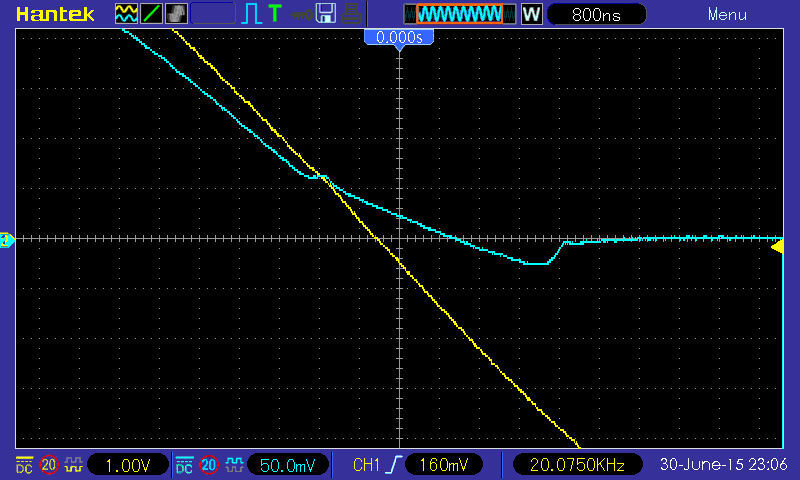Click the W window mode icon
Image resolution: width=800 pixels, height=480 pixels.
point(531,14)
